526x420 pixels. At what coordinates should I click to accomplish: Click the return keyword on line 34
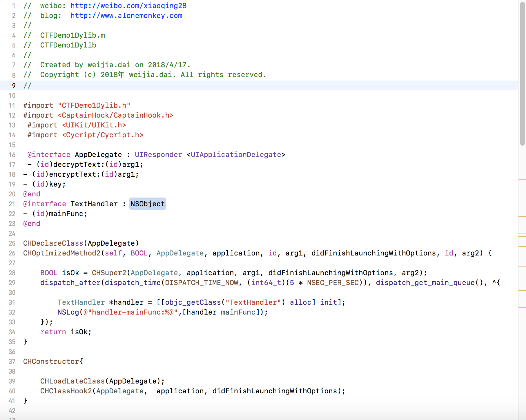tap(53, 332)
